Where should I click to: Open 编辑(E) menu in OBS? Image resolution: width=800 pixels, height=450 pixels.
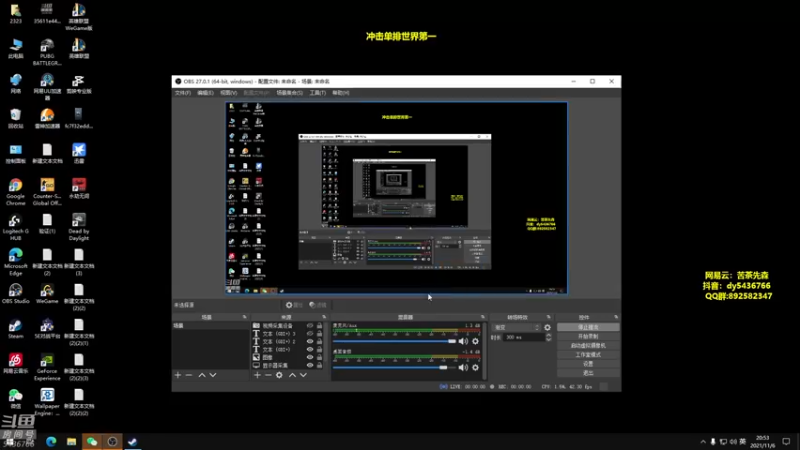(x=205, y=93)
